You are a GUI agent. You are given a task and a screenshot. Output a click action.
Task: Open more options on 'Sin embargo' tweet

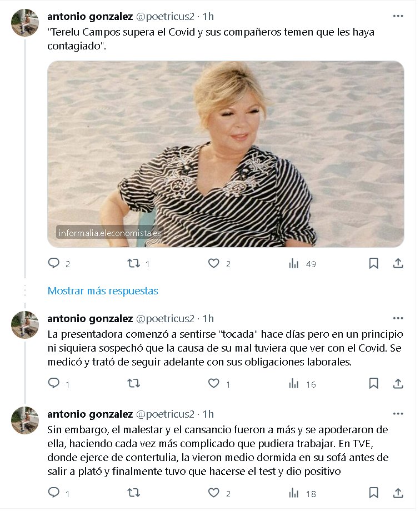(x=398, y=414)
